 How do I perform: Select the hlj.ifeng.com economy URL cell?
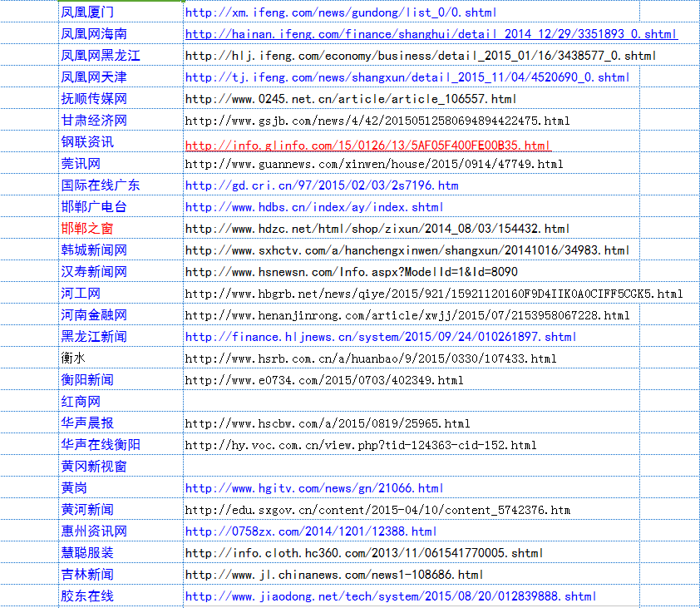pos(421,56)
